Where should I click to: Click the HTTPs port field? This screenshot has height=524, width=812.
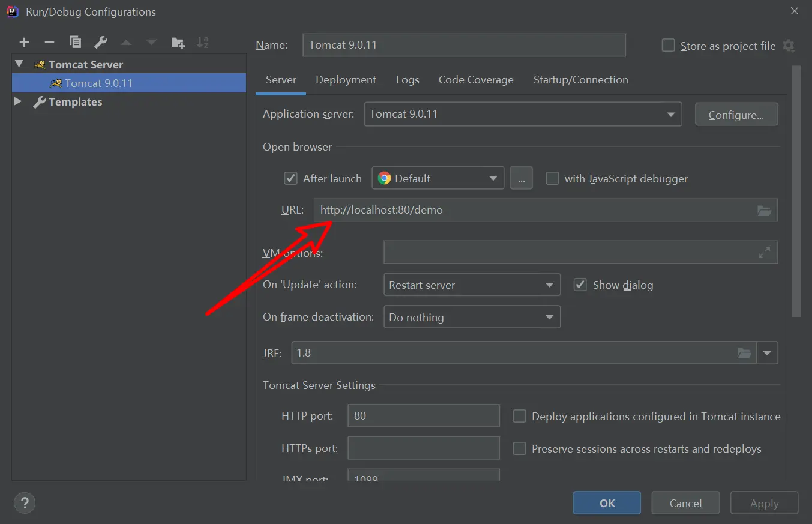[424, 448]
